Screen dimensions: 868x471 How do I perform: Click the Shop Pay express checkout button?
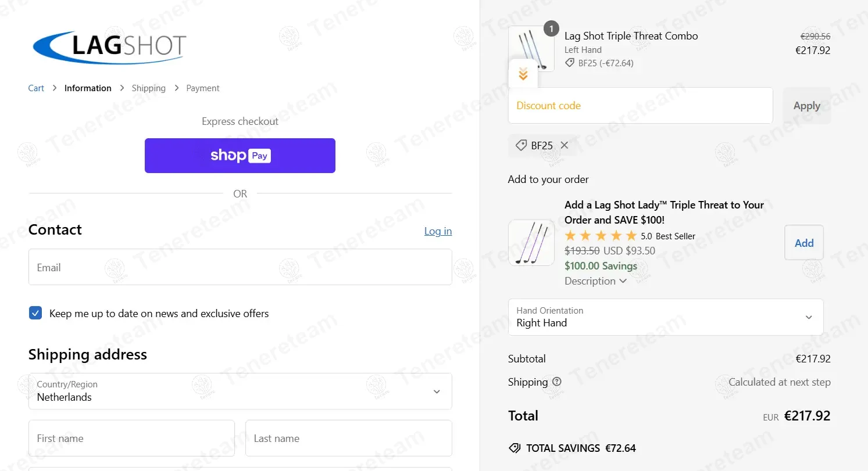pyautogui.click(x=240, y=156)
